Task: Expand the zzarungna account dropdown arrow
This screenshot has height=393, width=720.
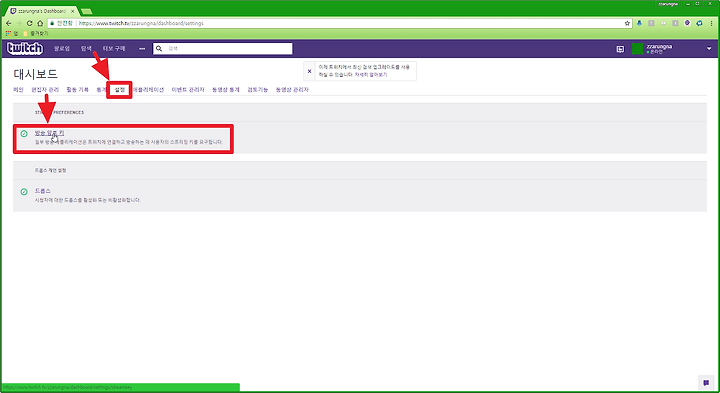Action: click(709, 49)
